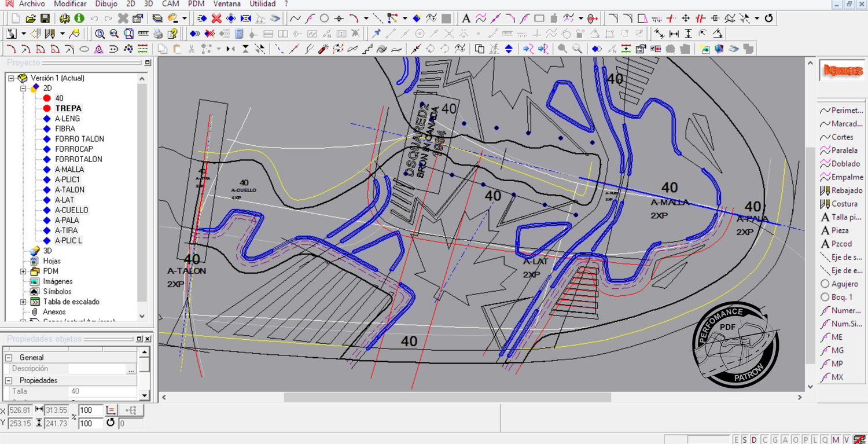
Task: Click the horizontal dimension measure icon
Action: [674, 34]
